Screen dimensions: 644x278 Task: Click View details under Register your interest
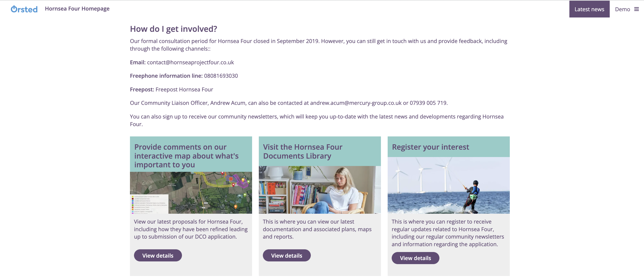click(x=415, y=258)
